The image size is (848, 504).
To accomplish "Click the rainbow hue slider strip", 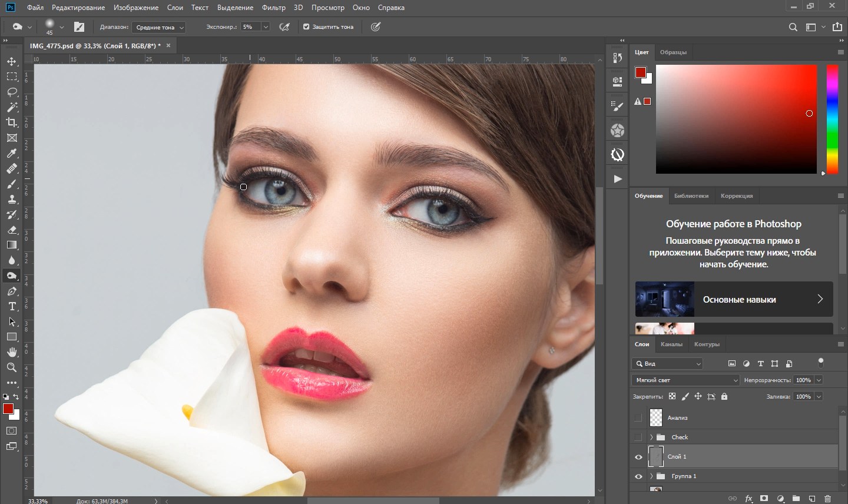I will (832, 118).
